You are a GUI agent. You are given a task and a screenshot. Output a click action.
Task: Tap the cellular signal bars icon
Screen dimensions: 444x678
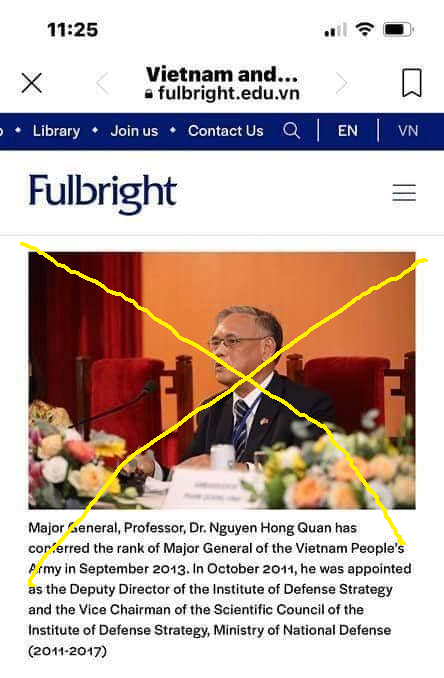tap(336, 30)
